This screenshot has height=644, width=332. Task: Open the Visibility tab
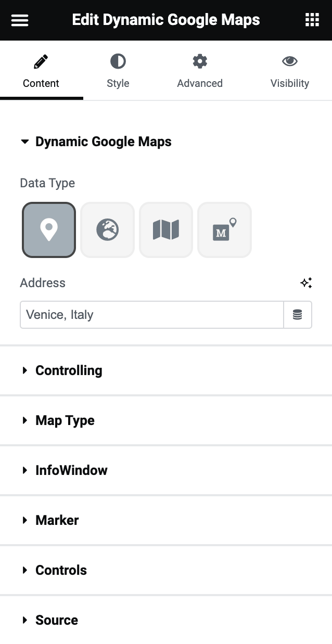[x=290, y=70]
